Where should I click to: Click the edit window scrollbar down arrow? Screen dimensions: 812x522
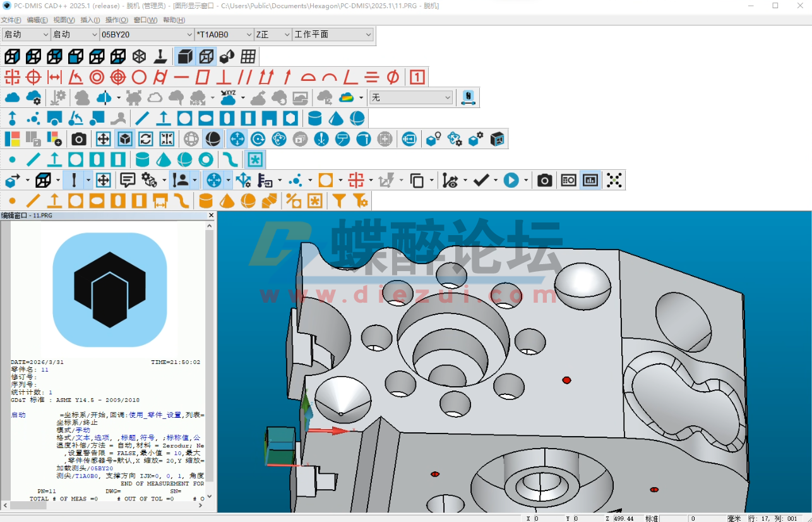click(208, 495)
